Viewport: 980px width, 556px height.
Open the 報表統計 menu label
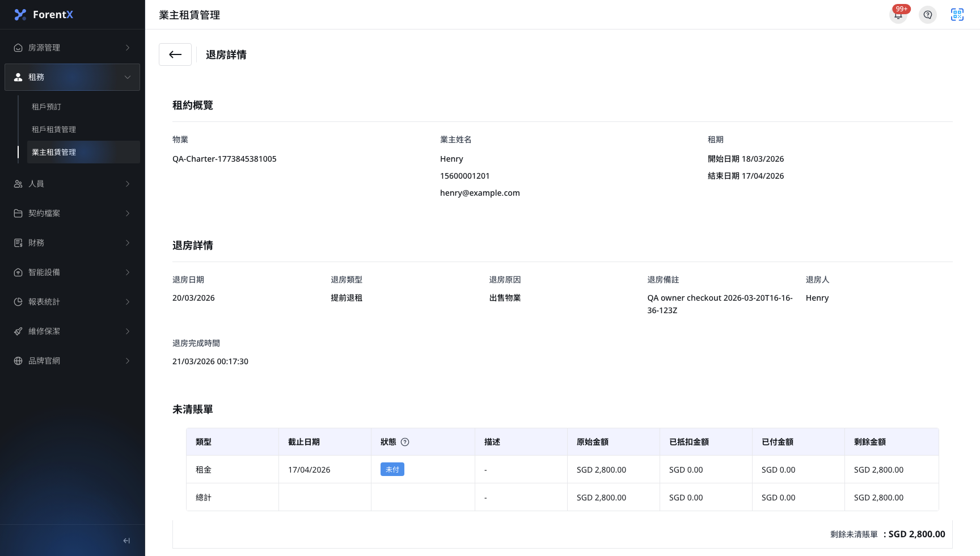44,302
